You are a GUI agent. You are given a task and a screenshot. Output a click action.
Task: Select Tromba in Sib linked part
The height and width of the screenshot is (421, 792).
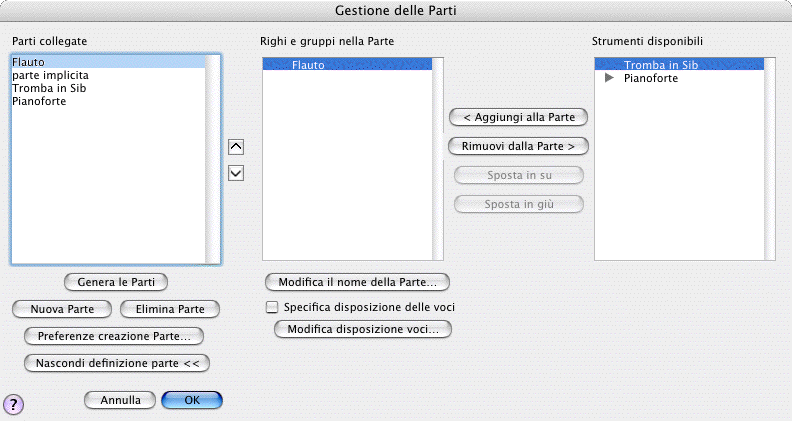coord(47,89)
